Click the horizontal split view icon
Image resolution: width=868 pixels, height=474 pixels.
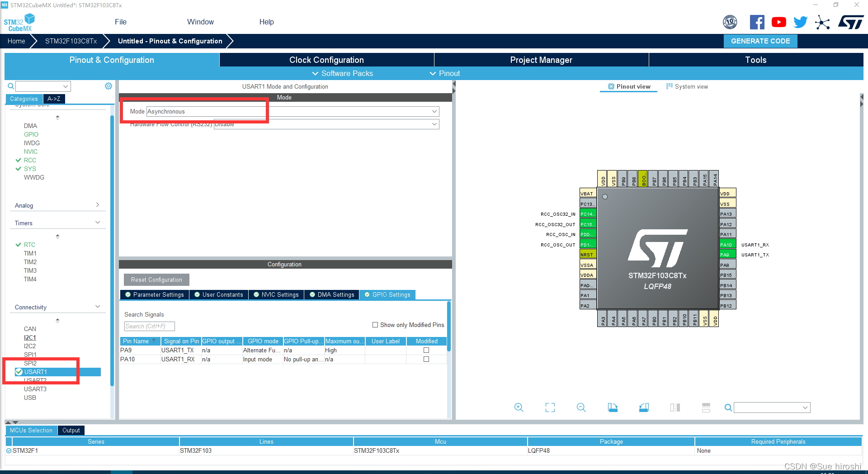tap(706, 408)
